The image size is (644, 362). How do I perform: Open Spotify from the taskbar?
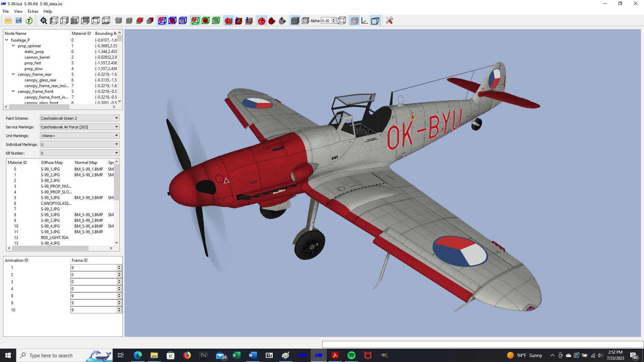pyautogui.click(x=352, y=355)
